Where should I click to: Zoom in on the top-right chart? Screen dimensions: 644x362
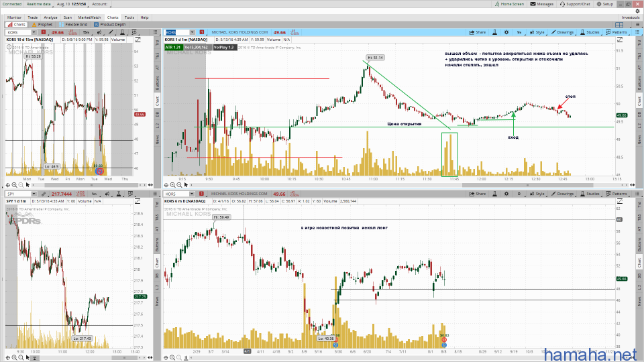tap(172, 185)
